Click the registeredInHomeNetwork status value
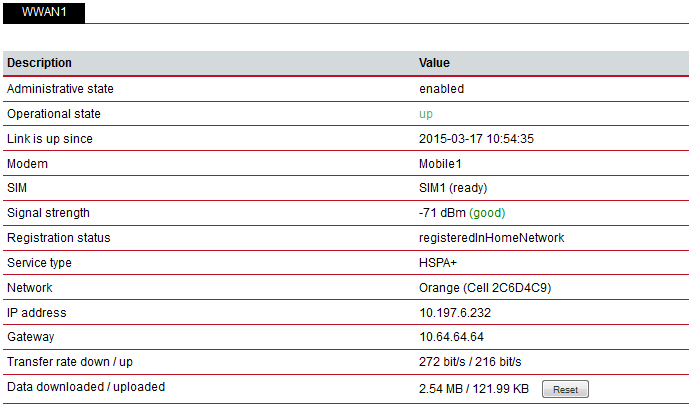The height and width of the screenshot is (415, 694). pos(491,238)
